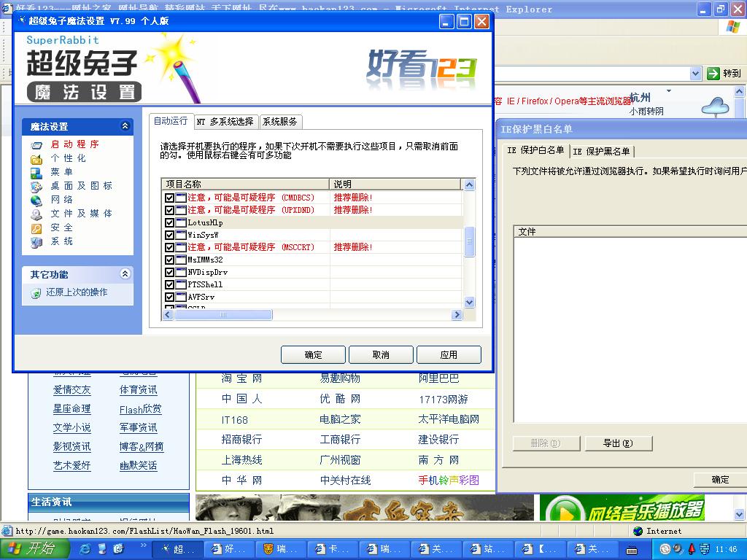Click the vertical scrollbar thumb of startup list
The width and height of the screenshot is (747, 560).
(x=469, y=241)
